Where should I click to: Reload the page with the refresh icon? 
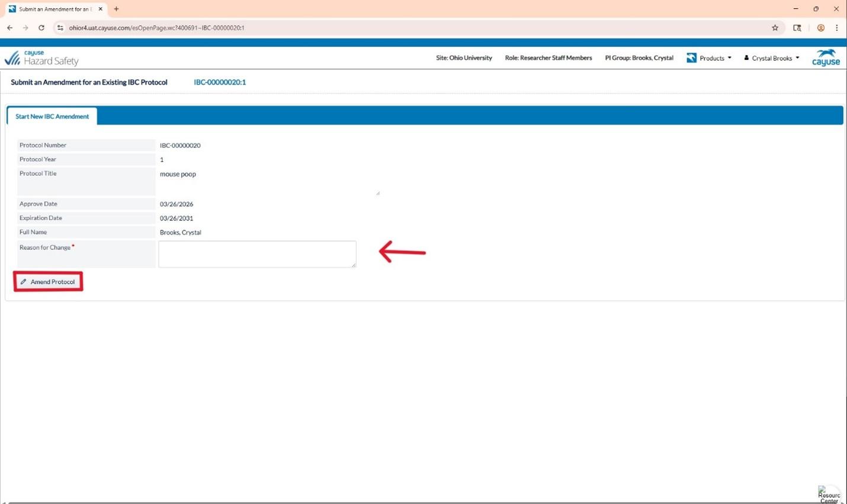point(41,28)
